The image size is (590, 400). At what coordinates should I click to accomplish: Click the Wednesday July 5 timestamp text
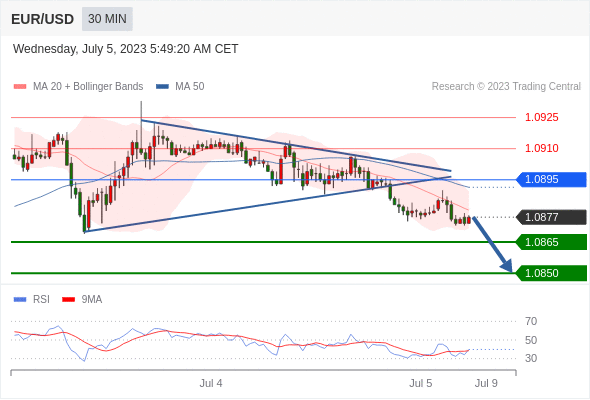[126, 49]
